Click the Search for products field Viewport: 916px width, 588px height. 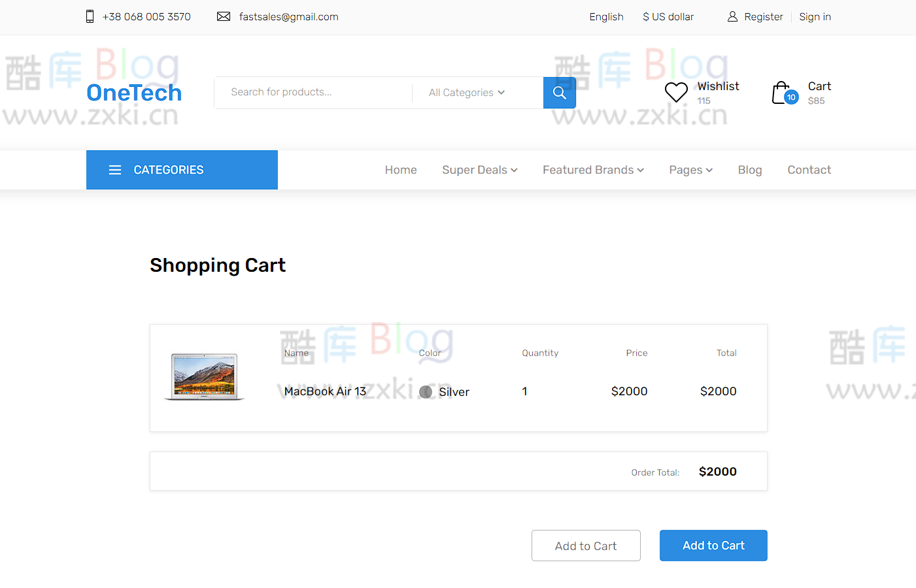(x=314, y=93)
